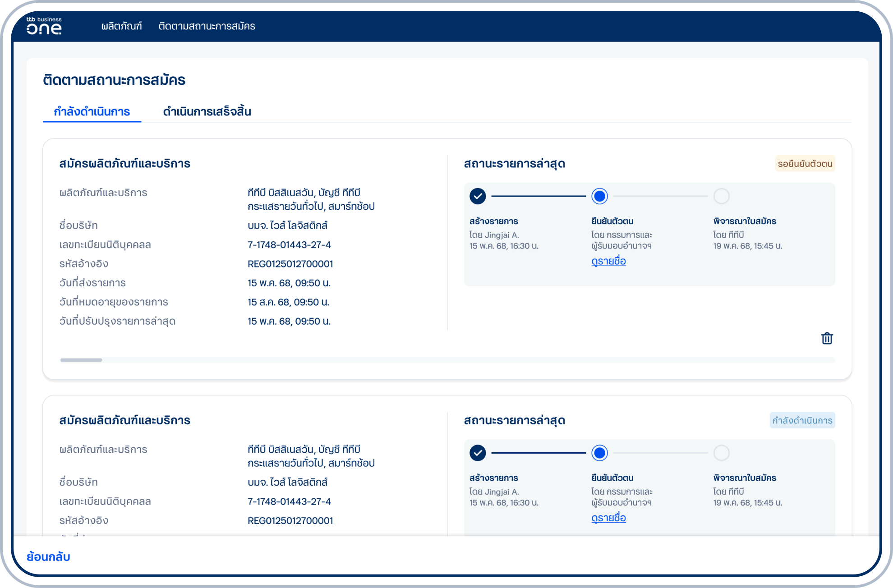This screenshot has width=893, height=588.
Task: Go back using the ย้อนกลับ link
Action: (48, 556)
